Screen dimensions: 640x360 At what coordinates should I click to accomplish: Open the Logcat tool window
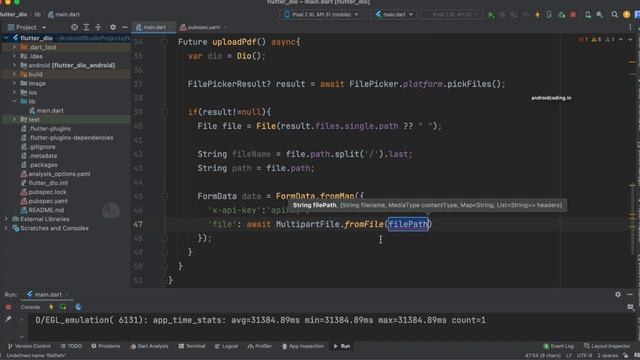click(226, 346)
